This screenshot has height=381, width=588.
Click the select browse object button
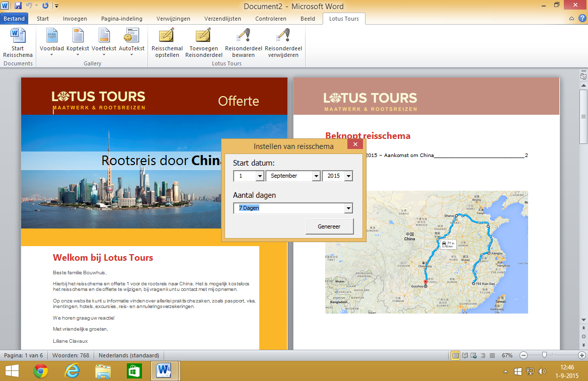pyautogui.click(x=583, y=336)
